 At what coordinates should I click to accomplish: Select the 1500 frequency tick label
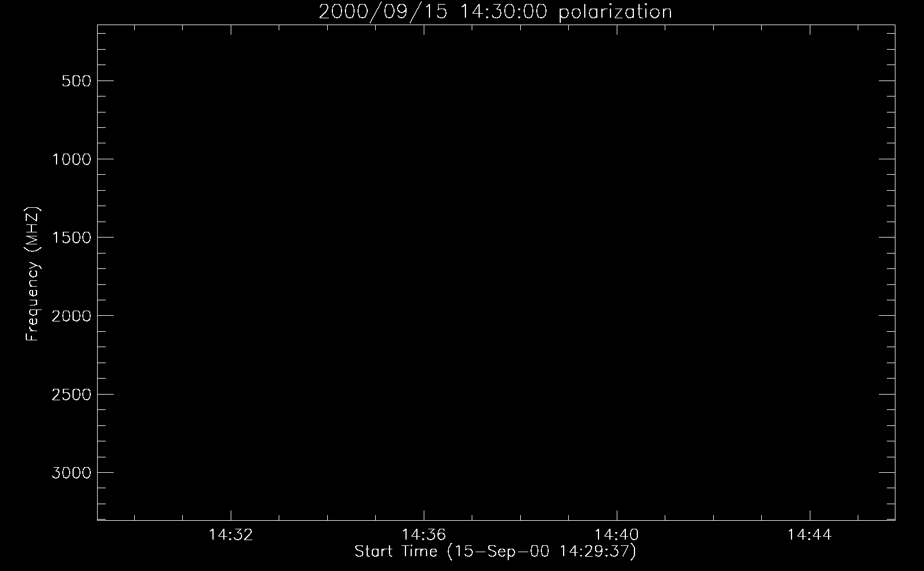(x=71, y=238)
